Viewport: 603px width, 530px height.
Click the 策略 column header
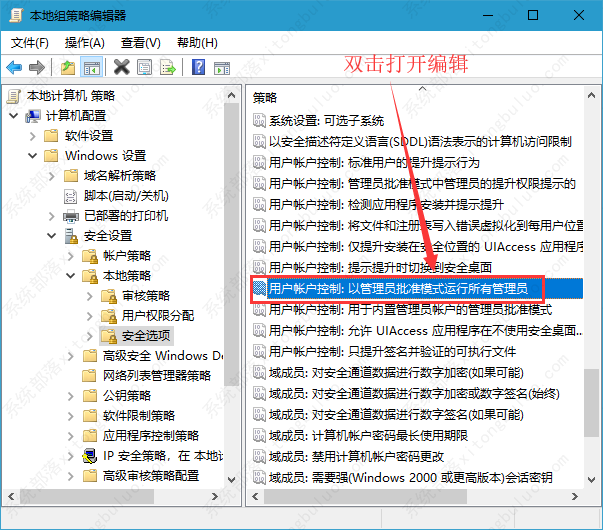[x=265, y=97]
